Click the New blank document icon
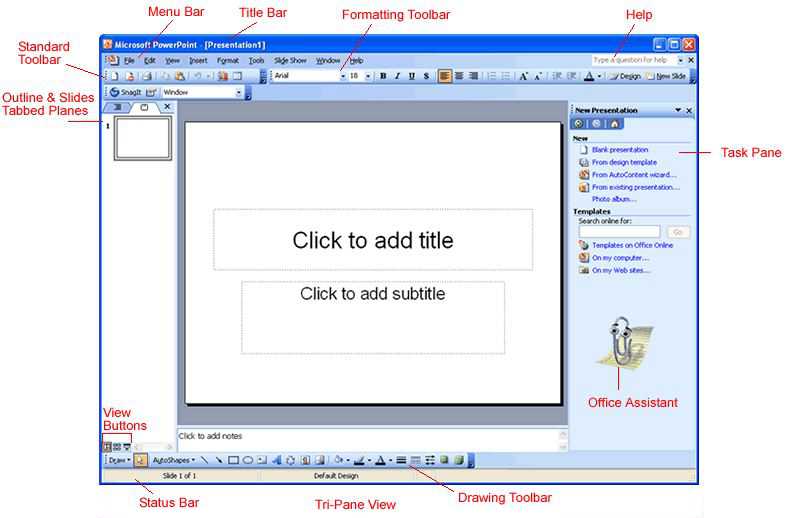787x518 pixels. (x=115, y=76)
